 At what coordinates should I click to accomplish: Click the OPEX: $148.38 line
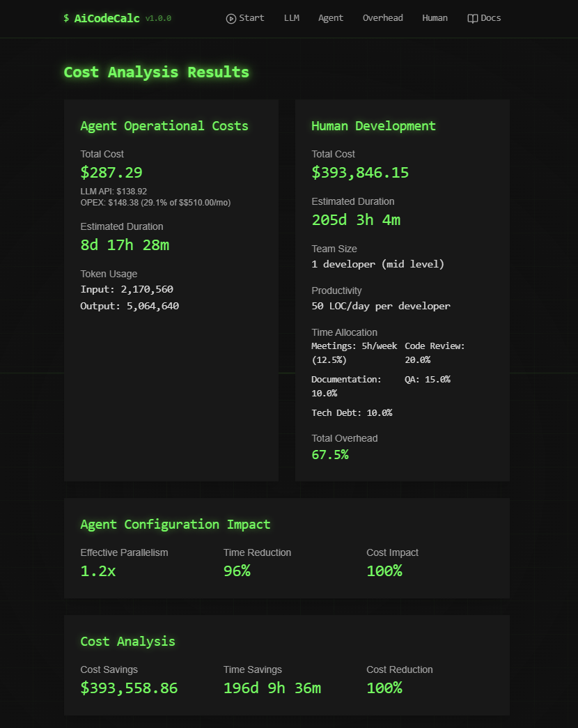[155, 203]
